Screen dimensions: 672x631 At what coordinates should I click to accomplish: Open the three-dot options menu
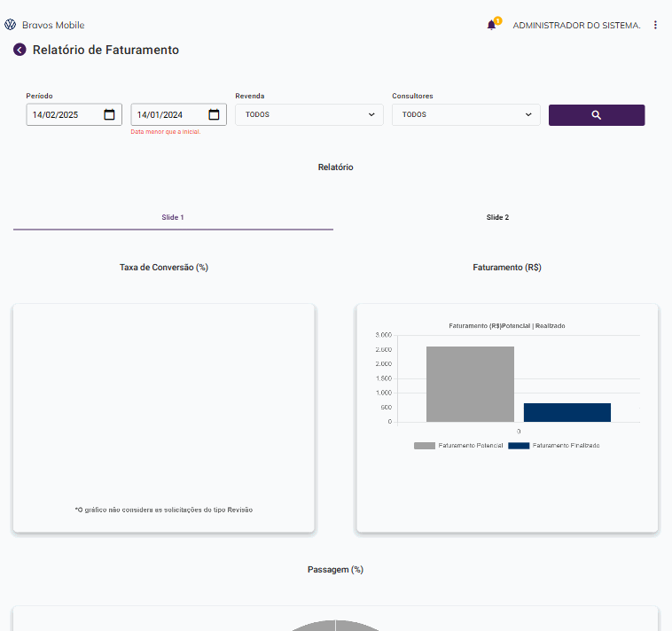point(655,25)
